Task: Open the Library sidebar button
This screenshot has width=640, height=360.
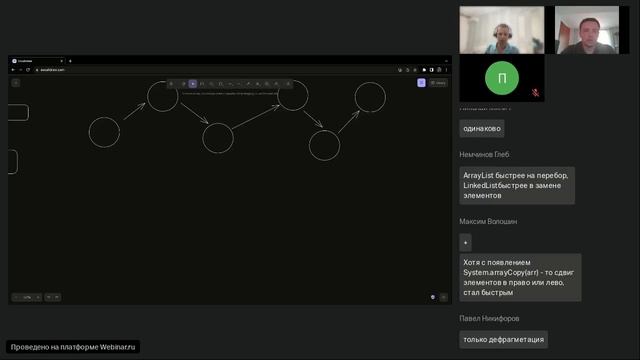Action: point(438,83)
